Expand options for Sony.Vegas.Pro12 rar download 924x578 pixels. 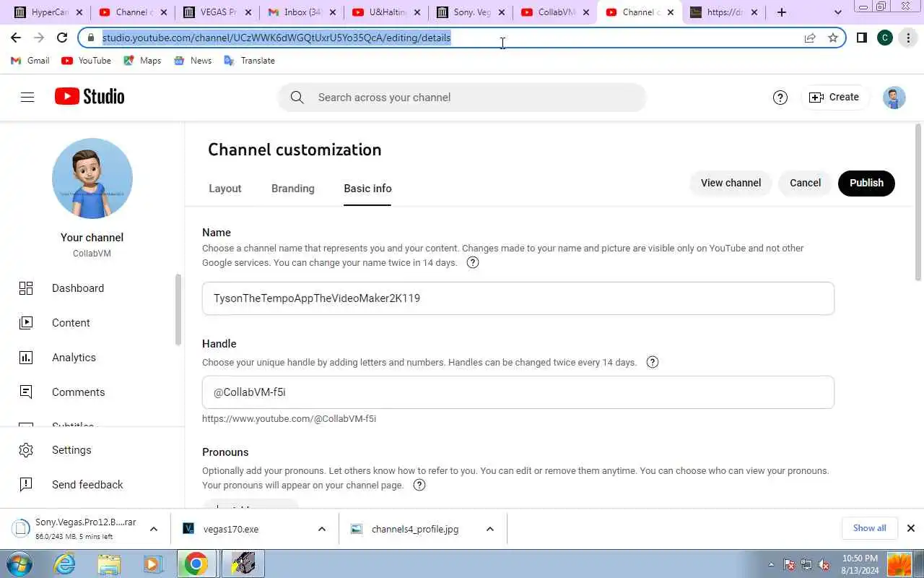(x=154, y=529)
